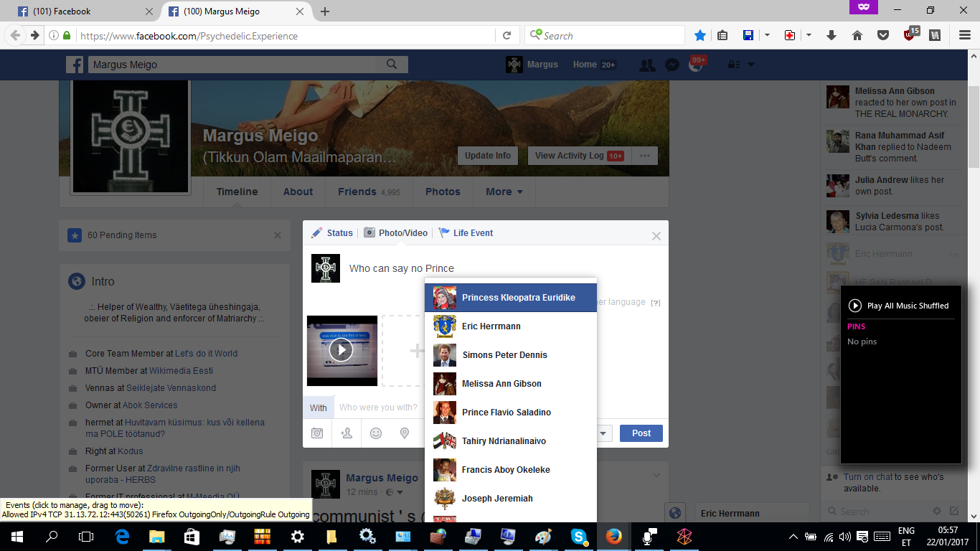Screen dimensions: 980x551
Task: Click the Firefox search box
Action: tap(606, 36)
